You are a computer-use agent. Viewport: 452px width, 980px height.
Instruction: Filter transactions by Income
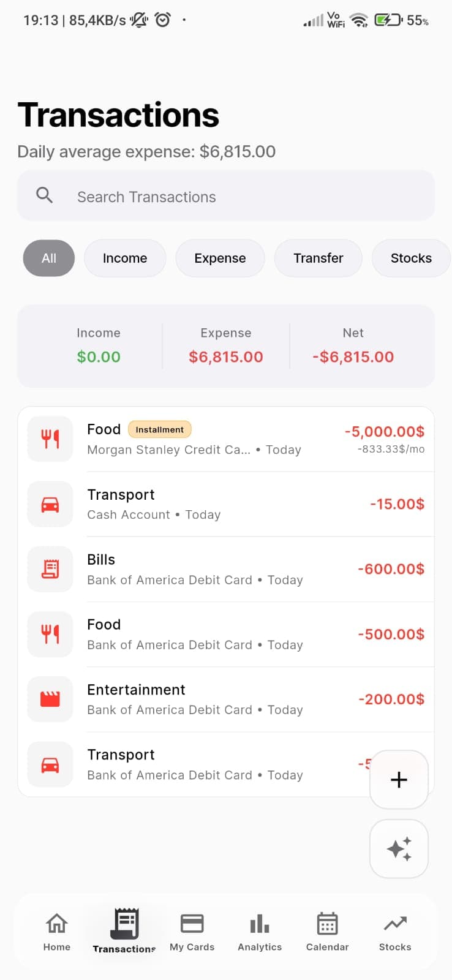click(x=125, y=258)
